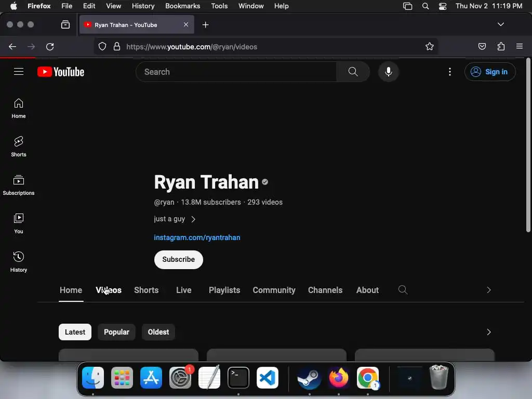This screenshot has height=399, width=532.
Task: Open Subscriptions in sidebar
Action: (x=19, y=185)
